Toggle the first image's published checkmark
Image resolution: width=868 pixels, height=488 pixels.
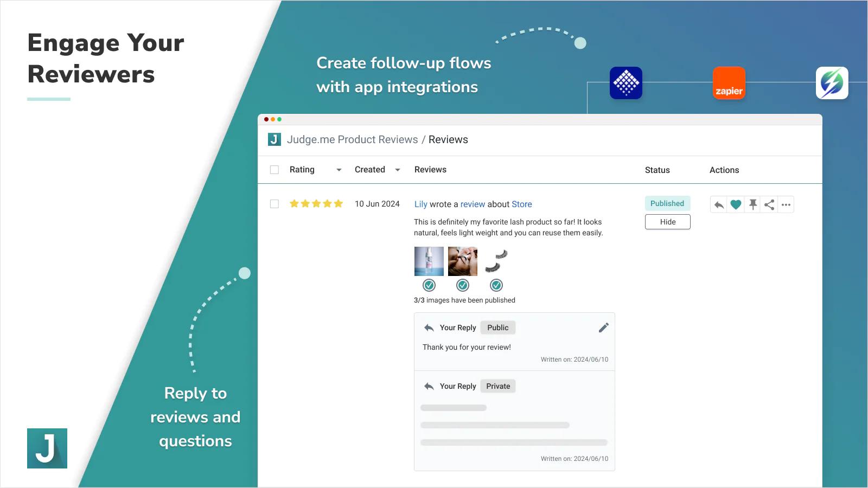tap(429, 285)
